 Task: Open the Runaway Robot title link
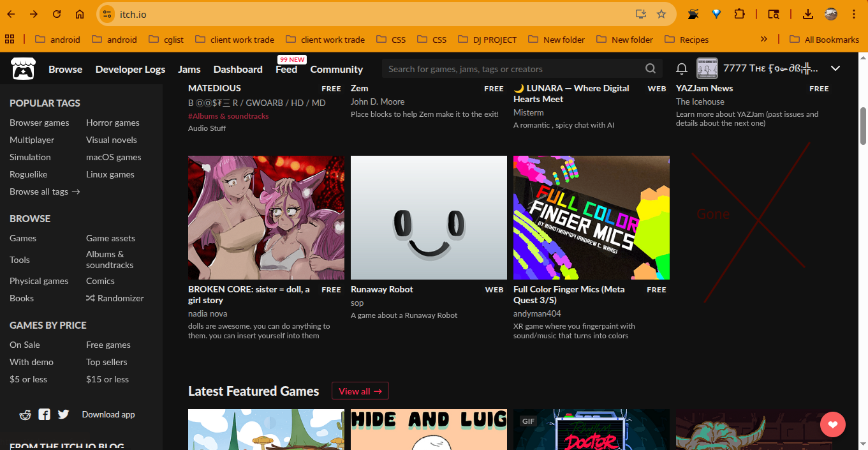(x=382, y=289)
